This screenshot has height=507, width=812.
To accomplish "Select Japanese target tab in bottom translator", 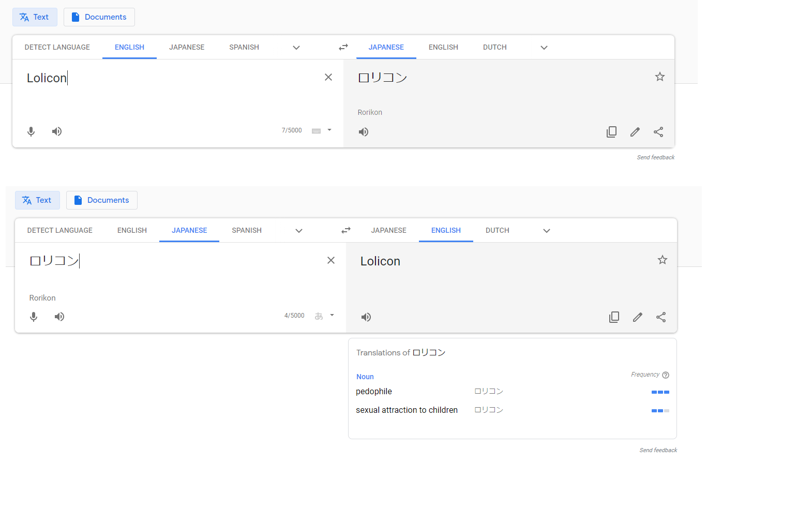I will [389, 230].
